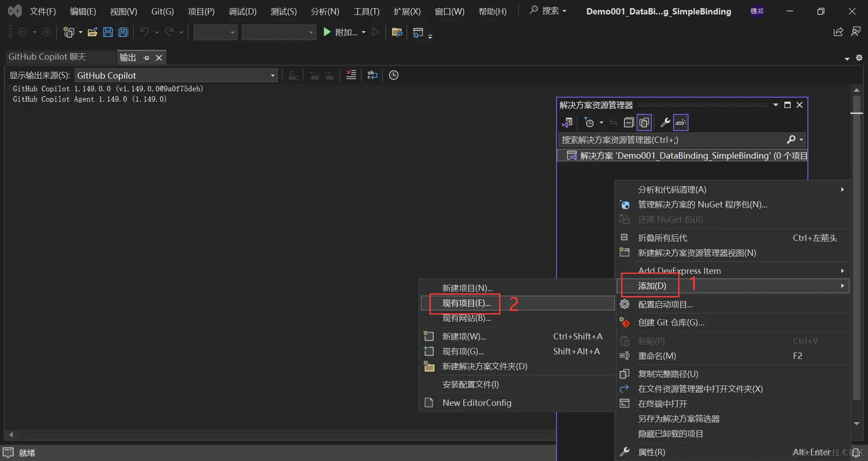Click the Output window vertical scrollbar down arrow
This screenshot has height=461, width=868.
[x=857, y=423]
